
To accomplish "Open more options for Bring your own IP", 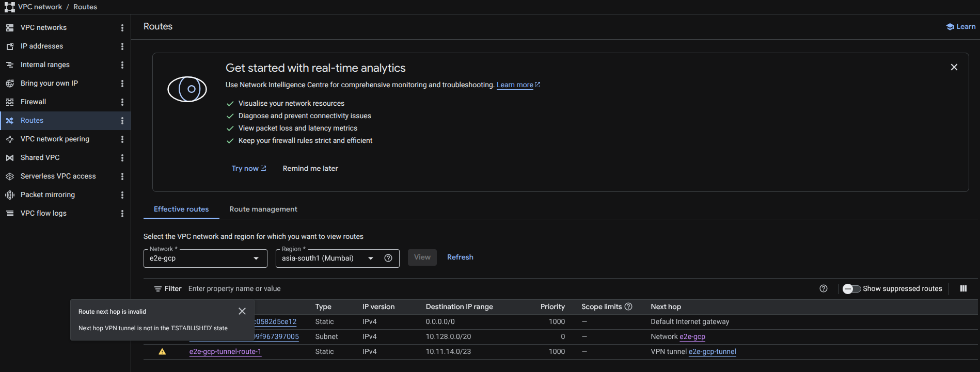I will 122,84.
